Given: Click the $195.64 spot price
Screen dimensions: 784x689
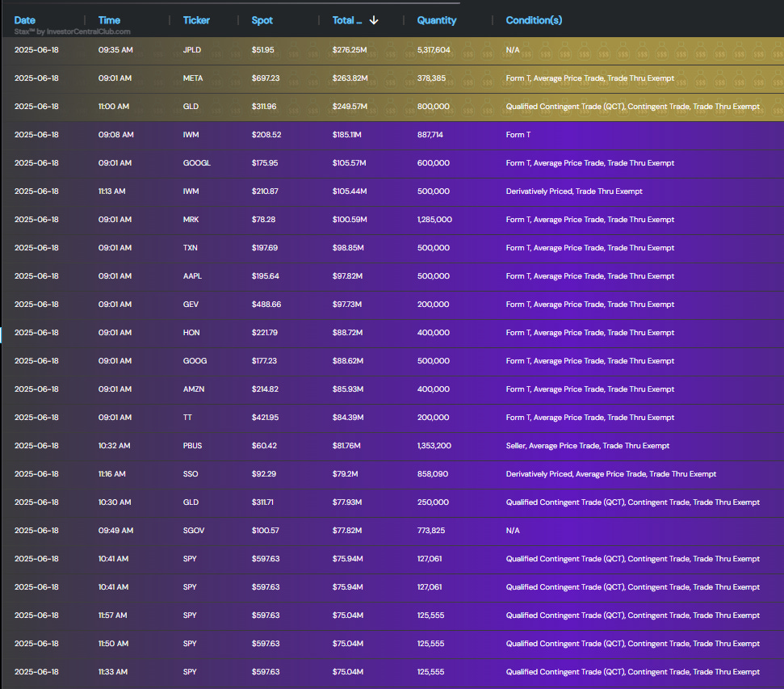Looking at the screenshot, I should click(x=266, y=276).
